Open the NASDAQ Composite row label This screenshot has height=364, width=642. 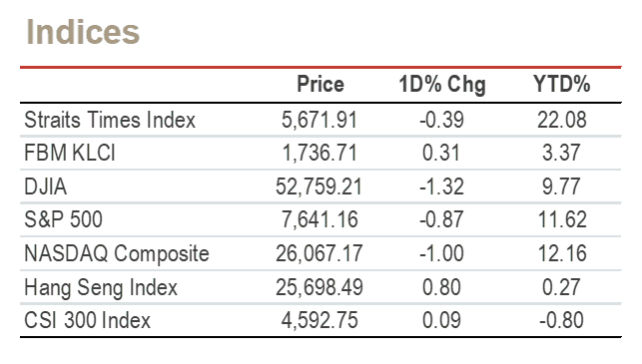(117, 254)
